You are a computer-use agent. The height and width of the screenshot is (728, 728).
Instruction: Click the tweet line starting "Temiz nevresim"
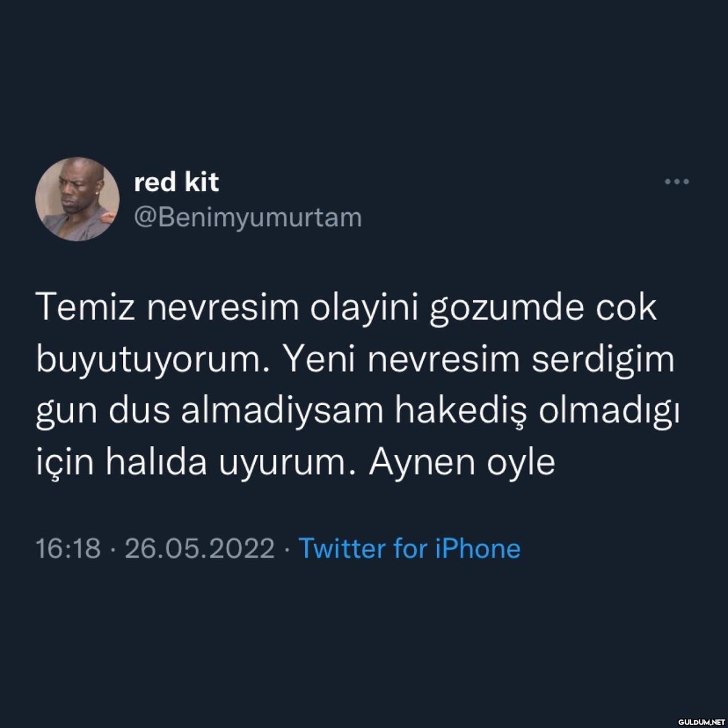click(x=346, y=308)
